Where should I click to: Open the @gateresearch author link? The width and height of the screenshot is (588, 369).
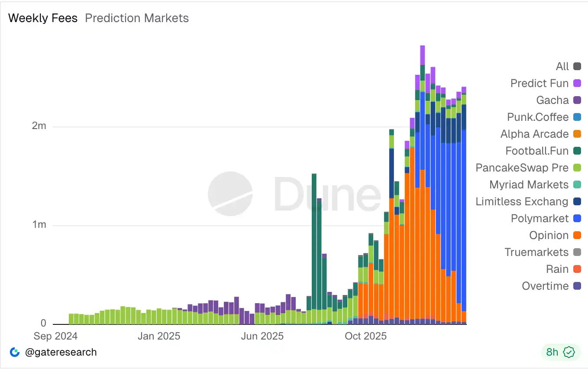point(61,352)
